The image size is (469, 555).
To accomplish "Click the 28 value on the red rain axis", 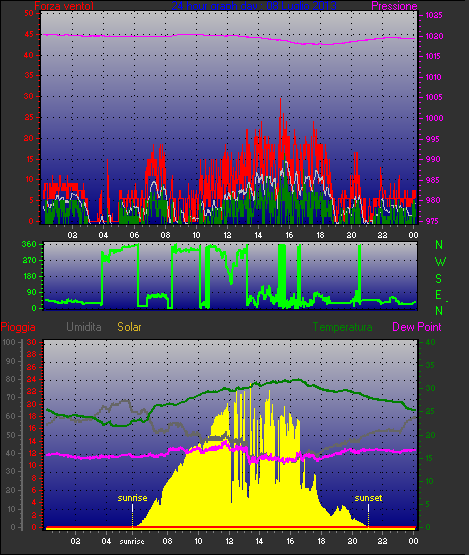I will point(32,354).
